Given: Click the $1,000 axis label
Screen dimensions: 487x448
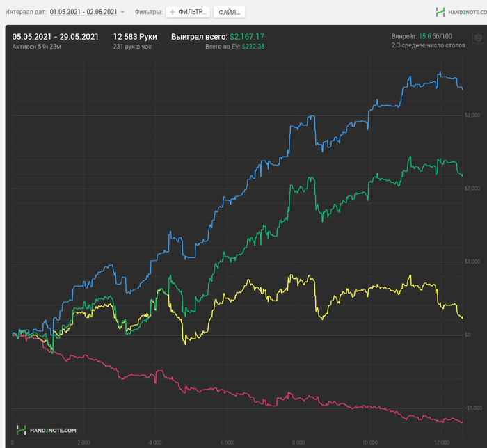Looking at the screenshot, I should (472, 262).
